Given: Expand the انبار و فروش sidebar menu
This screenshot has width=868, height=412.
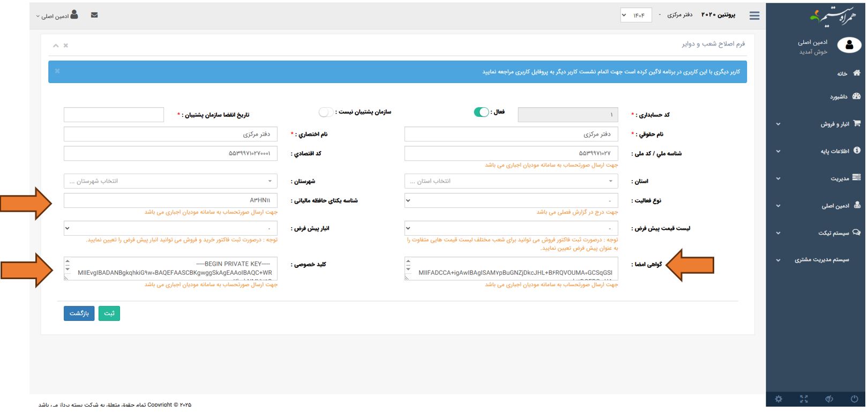Looking at the screenshot, I should (835, 124).
